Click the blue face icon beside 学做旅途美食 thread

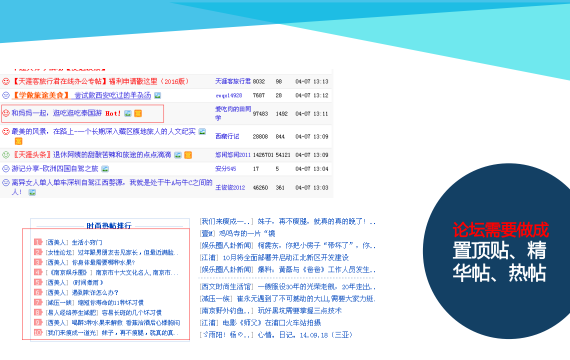point(6,95)
